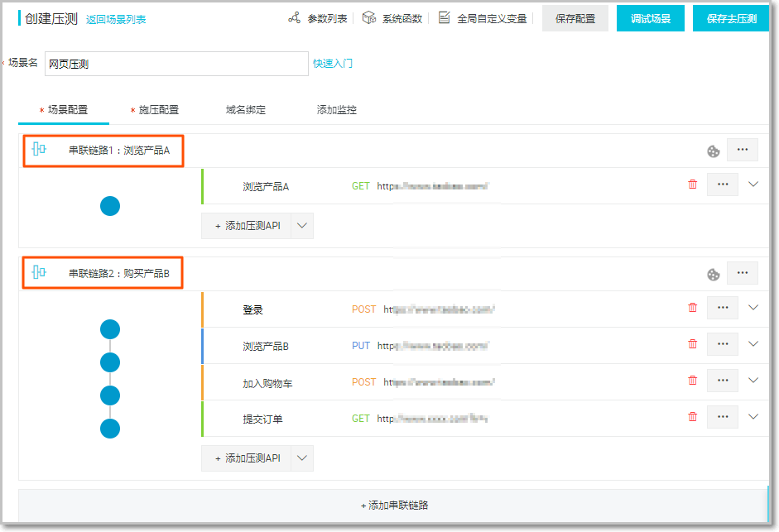Open the 添加压测API dropdown arrow in 串联链路2

click(302, 458)
